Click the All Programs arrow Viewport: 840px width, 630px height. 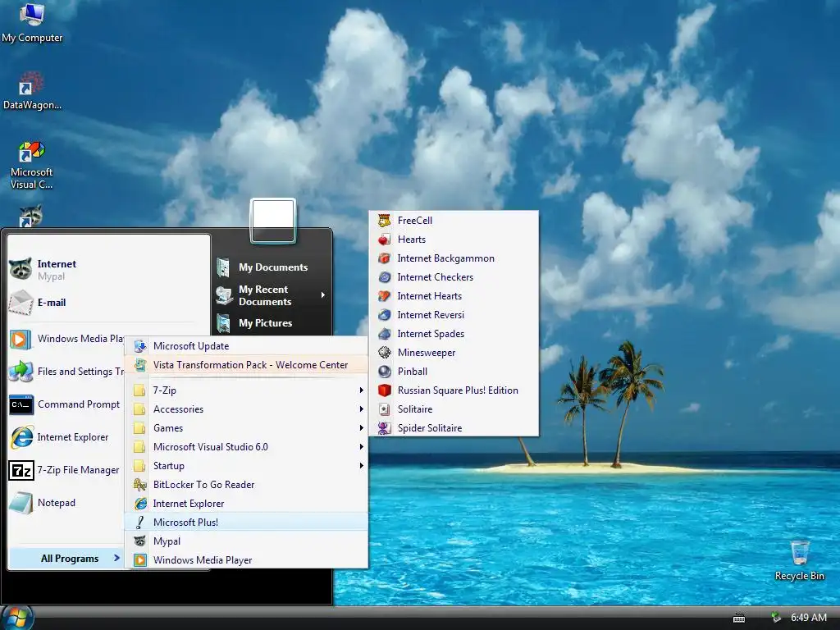tap(116, 558)
